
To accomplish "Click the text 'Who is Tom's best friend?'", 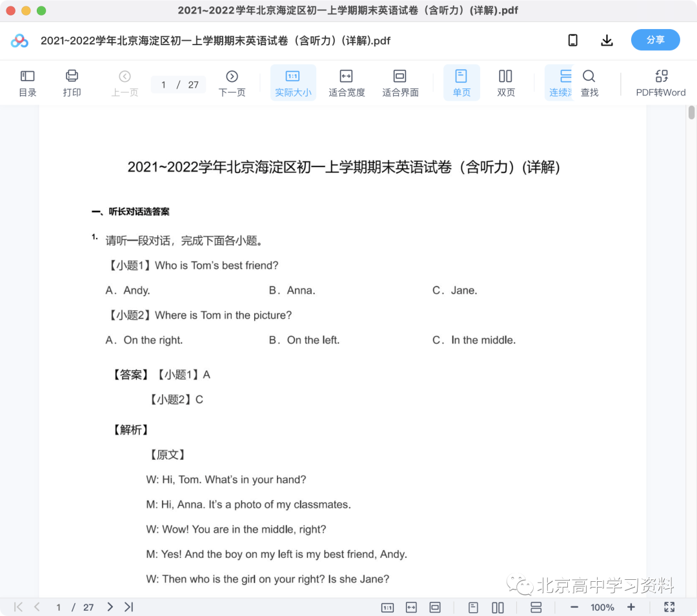I will point(216,266).
